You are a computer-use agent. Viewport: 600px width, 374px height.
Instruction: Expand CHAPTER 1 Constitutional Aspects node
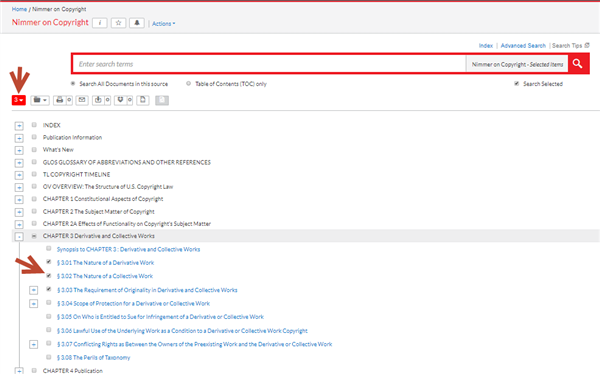click(x=19, y=200)
